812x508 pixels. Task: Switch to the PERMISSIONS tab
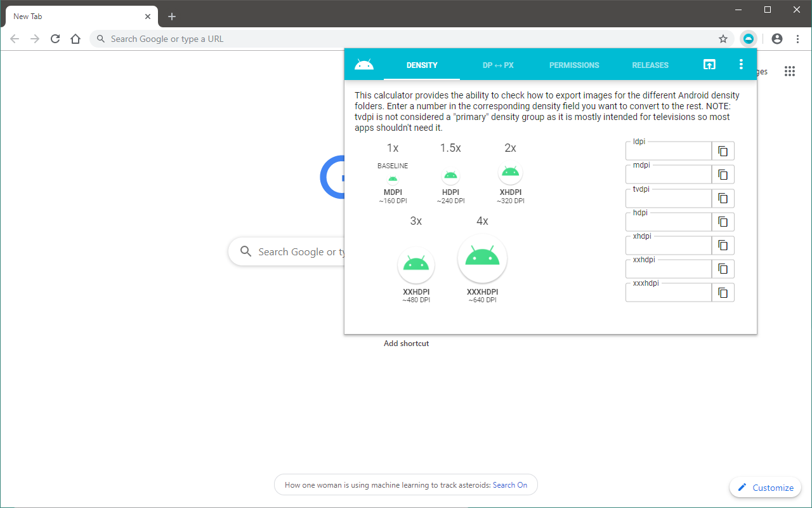click(574, 65)
